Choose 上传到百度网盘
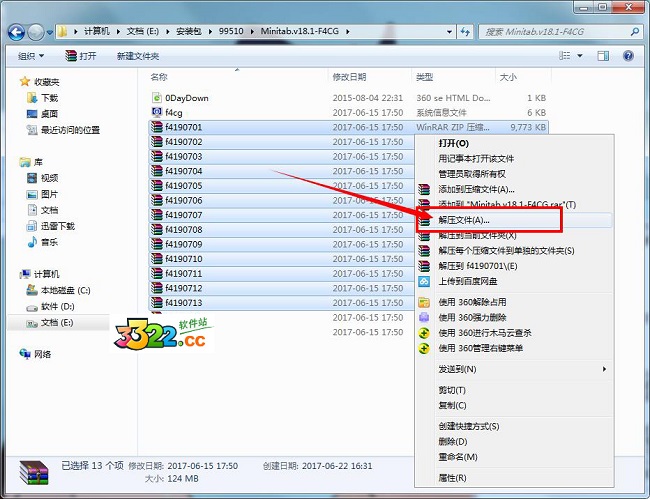The width and height of the screenshot is (650, 499). [514, 281]
